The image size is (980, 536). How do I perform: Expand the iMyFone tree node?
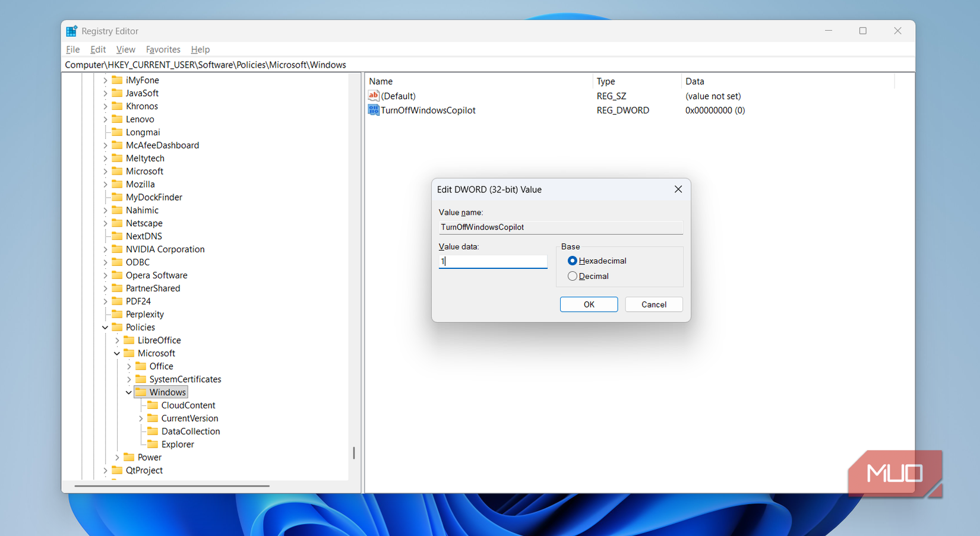click(105, 80)
